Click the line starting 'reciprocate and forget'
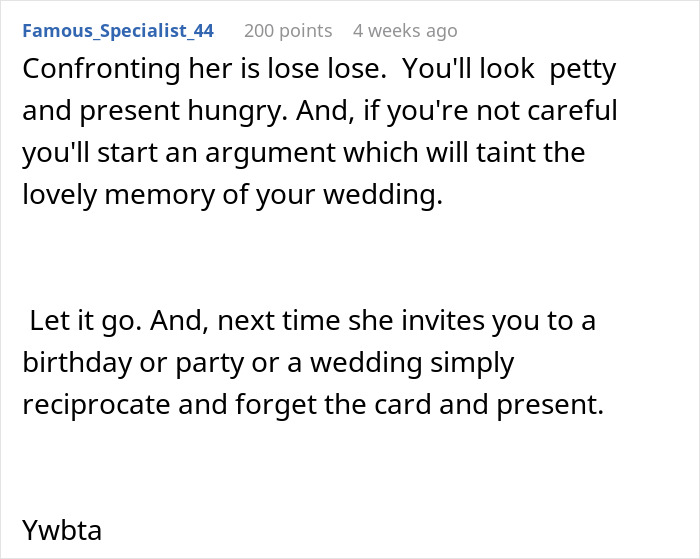700x559 pixels. tap(313, 407)
